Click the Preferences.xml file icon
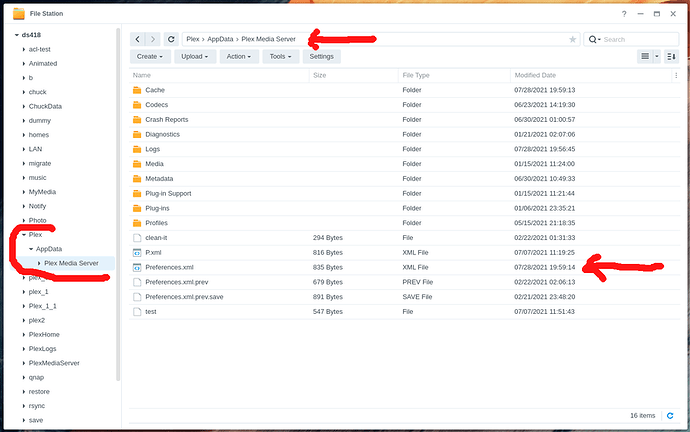This screenshot has height=432, width=690. click(137, 267)
